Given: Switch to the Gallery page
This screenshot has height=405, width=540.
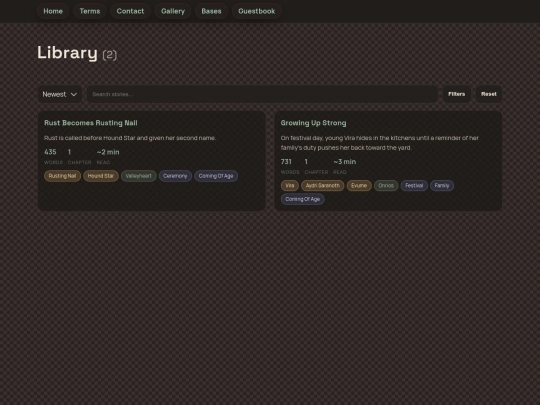Looking at the screenshot, I should [x=173, y=11].
